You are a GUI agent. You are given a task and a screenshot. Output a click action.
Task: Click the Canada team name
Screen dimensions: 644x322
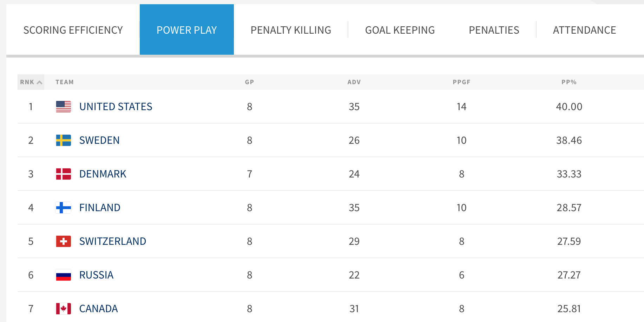tap(98, 309)
